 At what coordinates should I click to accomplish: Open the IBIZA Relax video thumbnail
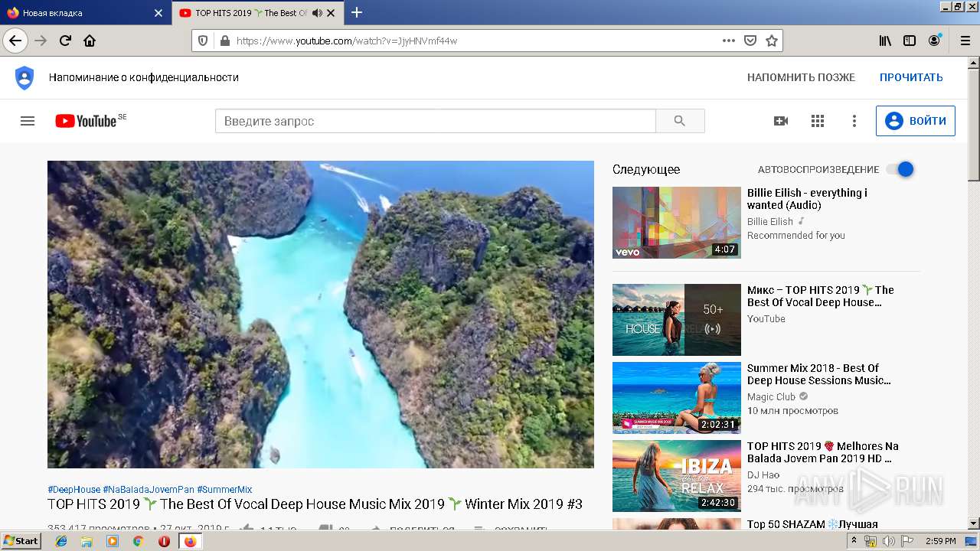pyautogui.click(x=677, y=476)
